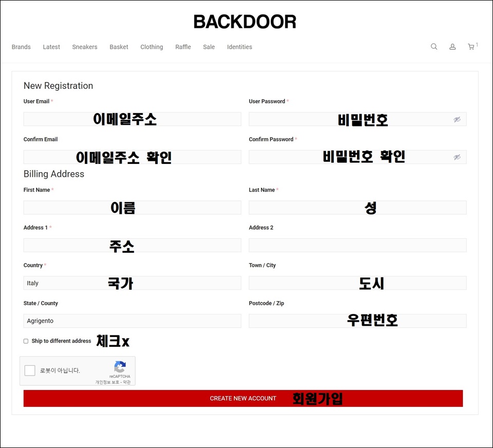Image resolution: width=493 pixels, height=448 pixels.
Task: Select the Basket menu item
Action: click(x=119, y=47)
